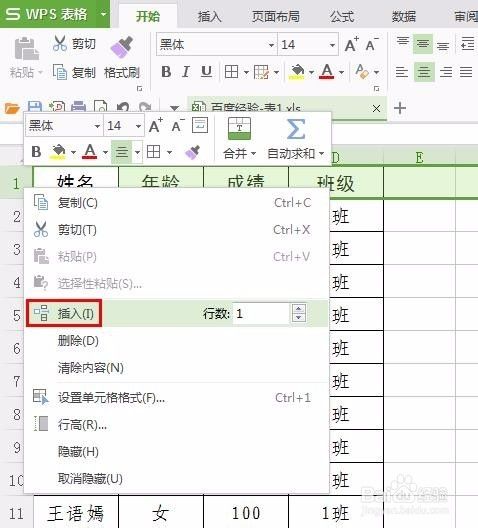Activate the Format Painter brush in the ribbon
478x528 pixels.
[122, 48]
